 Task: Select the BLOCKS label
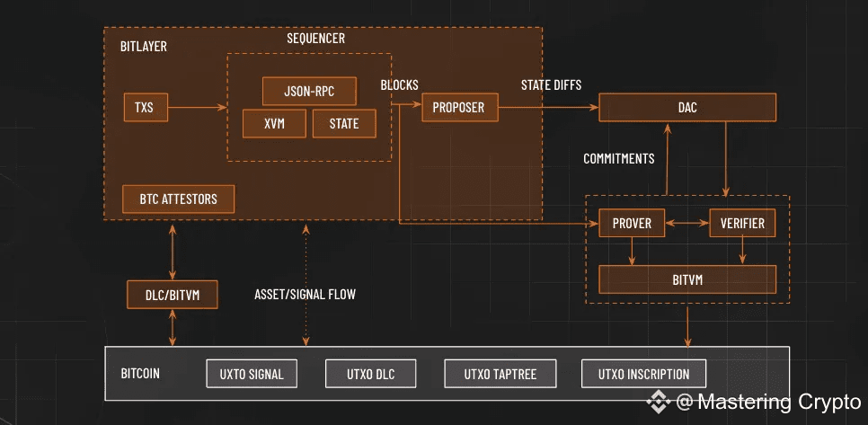click(x=399, y=85)
